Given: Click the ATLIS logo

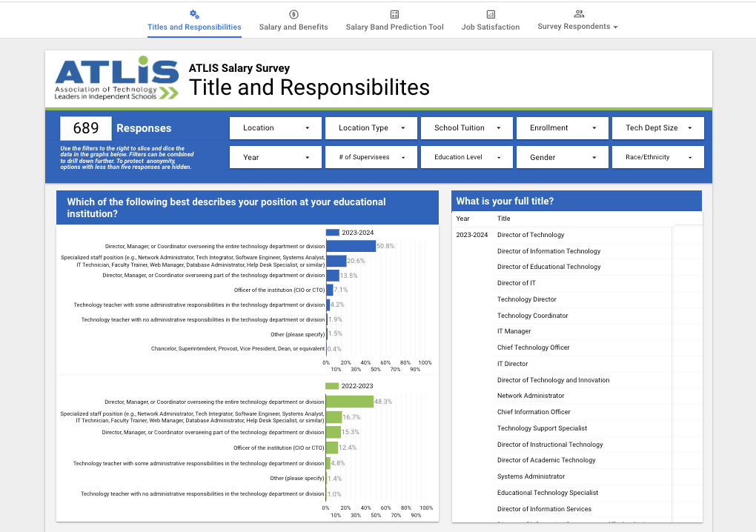Looking at the screenshot, I should tap(116, 78).
